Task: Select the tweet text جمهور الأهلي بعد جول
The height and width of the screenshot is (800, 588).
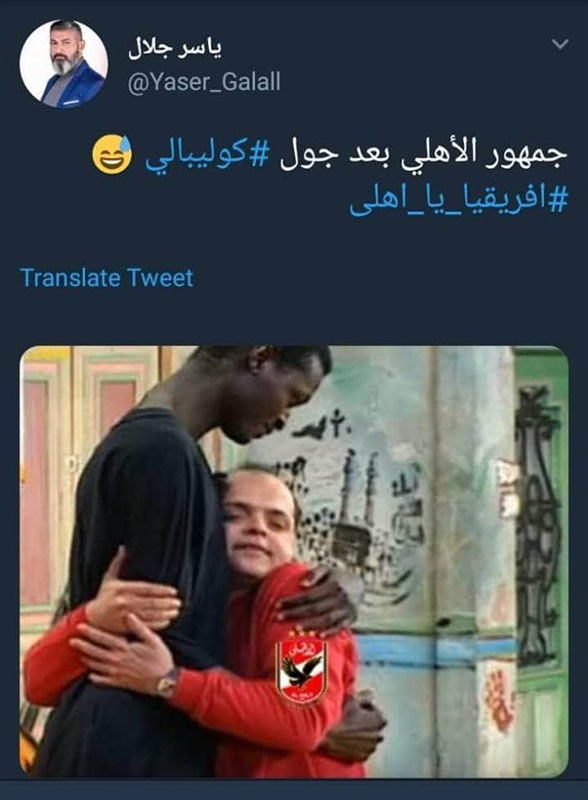Action: [424, 154]
